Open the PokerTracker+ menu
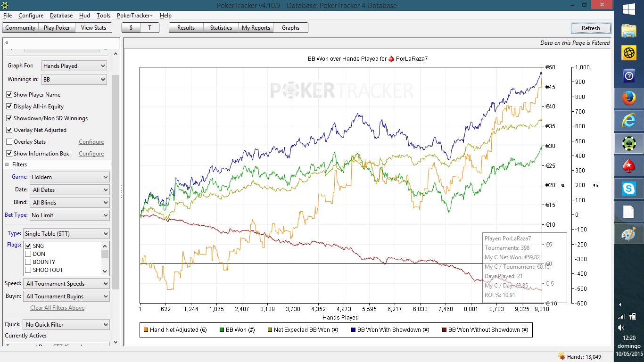Image resolution: width=644 pixels, height=362 pixels. (135, 16)
